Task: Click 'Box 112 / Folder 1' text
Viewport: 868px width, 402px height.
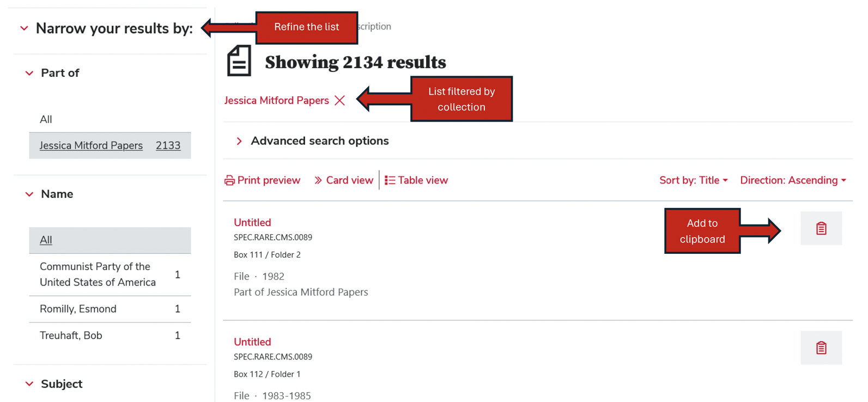Action: pyautogui.click(x=267, y=374)
